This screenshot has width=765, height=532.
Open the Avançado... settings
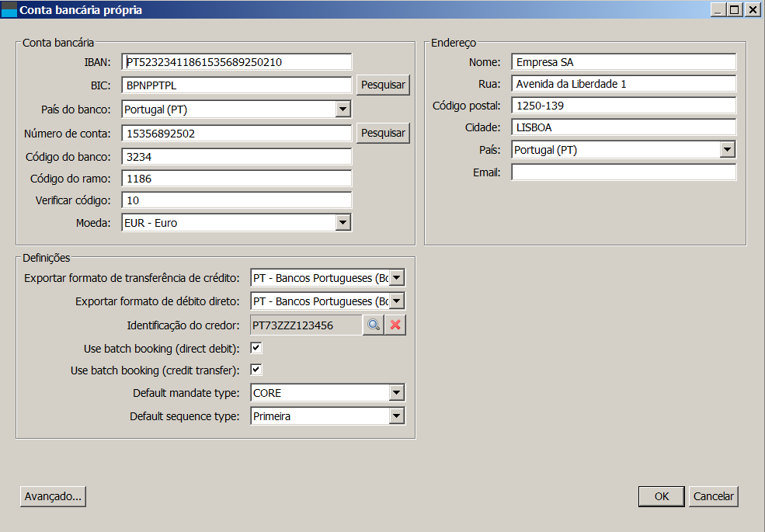tap(53, 496)
